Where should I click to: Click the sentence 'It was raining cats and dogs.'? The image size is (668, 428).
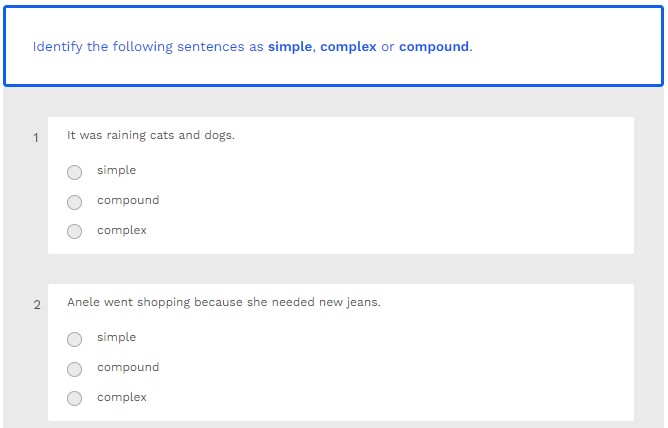tap(151, 135)
